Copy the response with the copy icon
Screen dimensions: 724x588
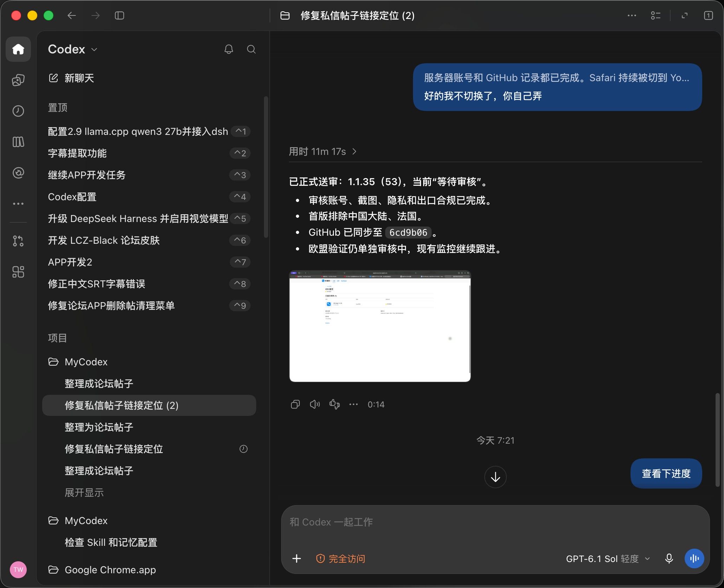295,405
